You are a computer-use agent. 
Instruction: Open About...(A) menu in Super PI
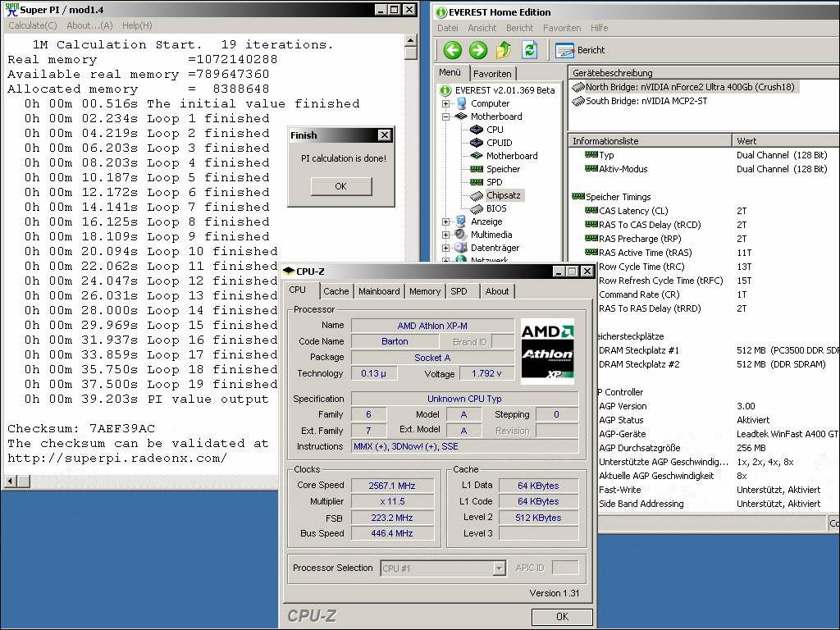[x=89, y=25]
